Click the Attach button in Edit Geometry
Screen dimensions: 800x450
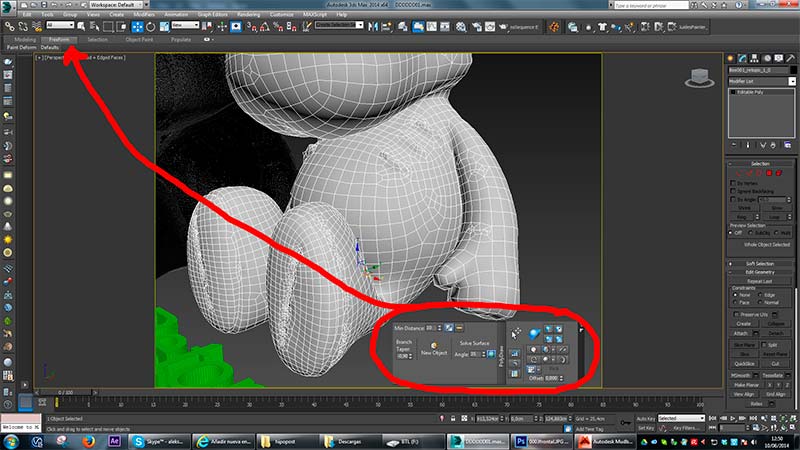coord(741,333)
